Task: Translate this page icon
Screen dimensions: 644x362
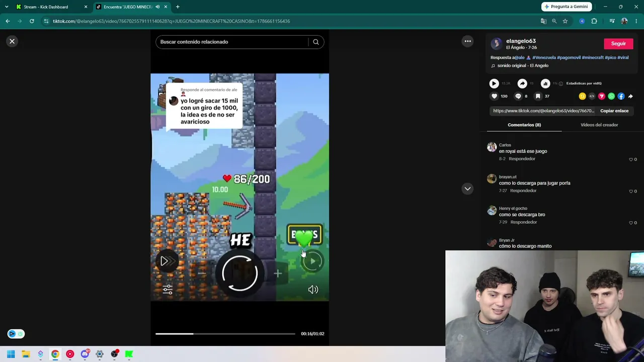Action: point(543,21)
